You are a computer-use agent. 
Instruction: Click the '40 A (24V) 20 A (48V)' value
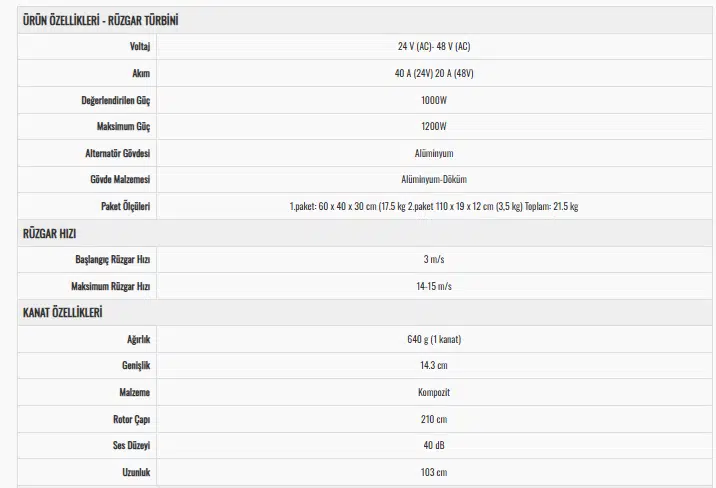point(434,74)
